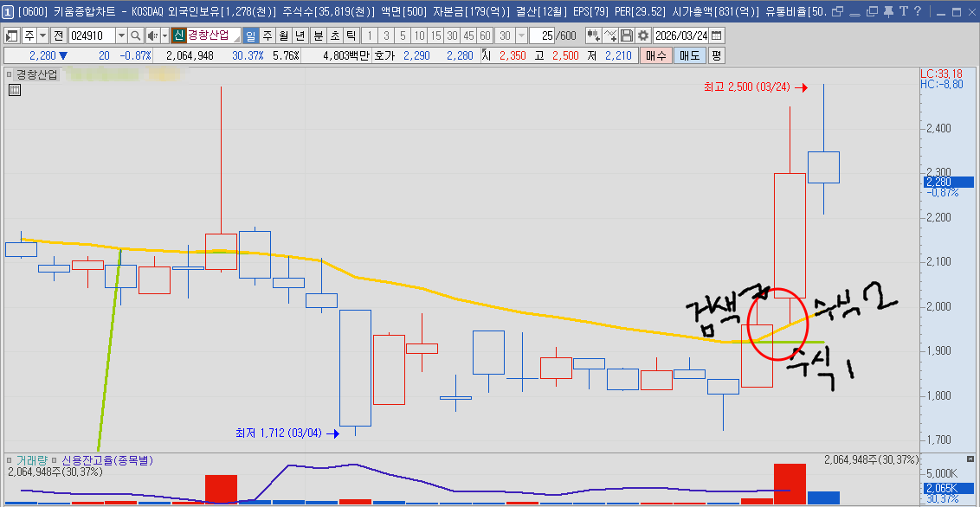This screenshot has width=980, height=507.
Task: Select the 월 (monthly) period tab
Action: (283, 35)
